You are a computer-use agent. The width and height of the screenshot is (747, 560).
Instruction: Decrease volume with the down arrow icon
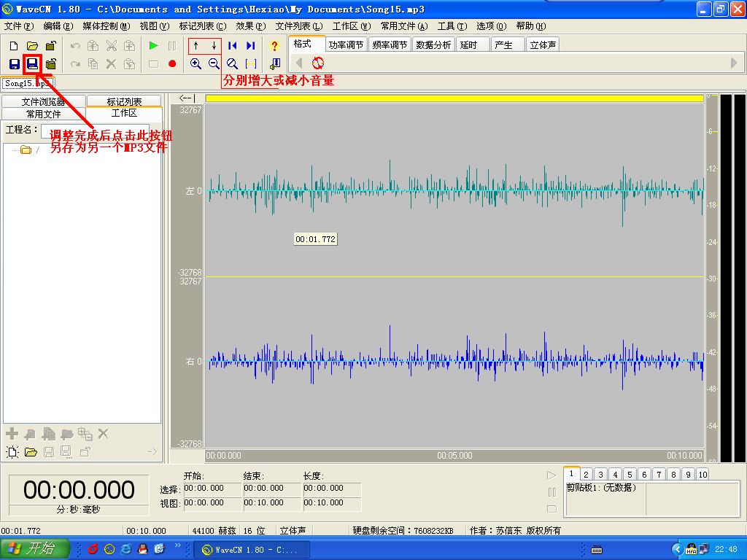coord(214,46)
